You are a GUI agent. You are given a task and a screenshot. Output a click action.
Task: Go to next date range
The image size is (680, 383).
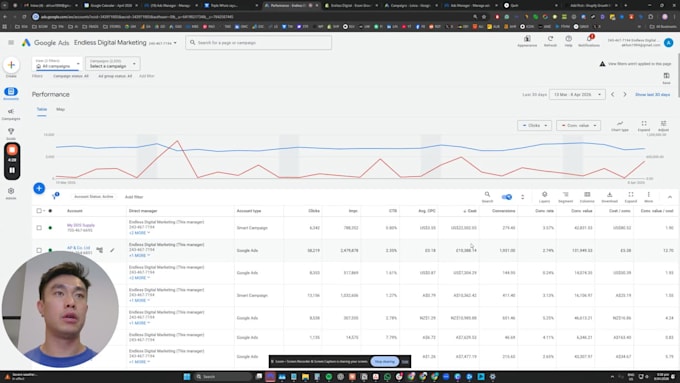[624, 95]
